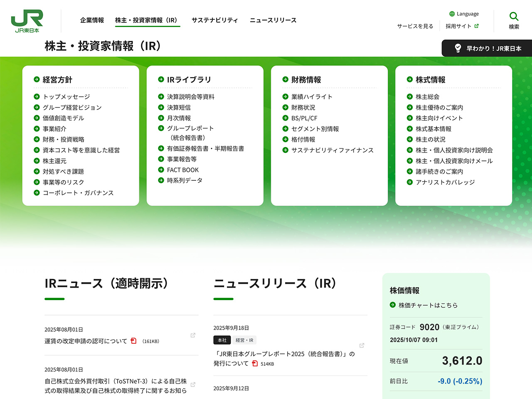Click the Language globe icon
Screen dimensions: 532x399
point(452,14)
